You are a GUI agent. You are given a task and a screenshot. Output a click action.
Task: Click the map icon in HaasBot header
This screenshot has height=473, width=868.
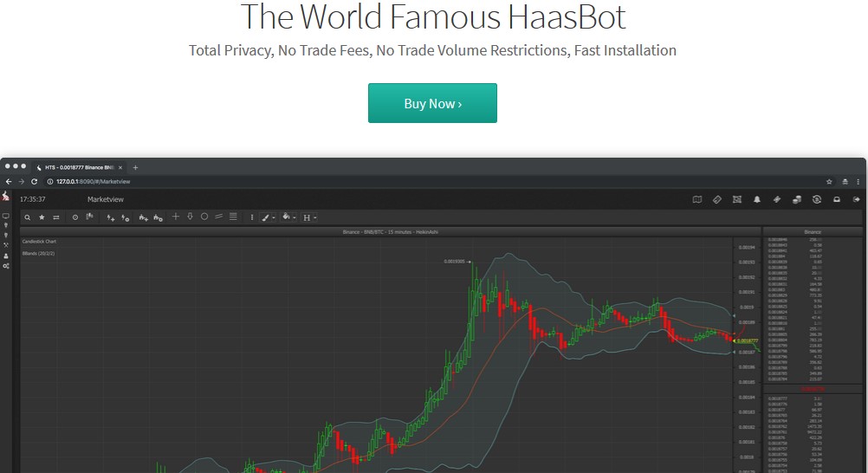[697, 199]
